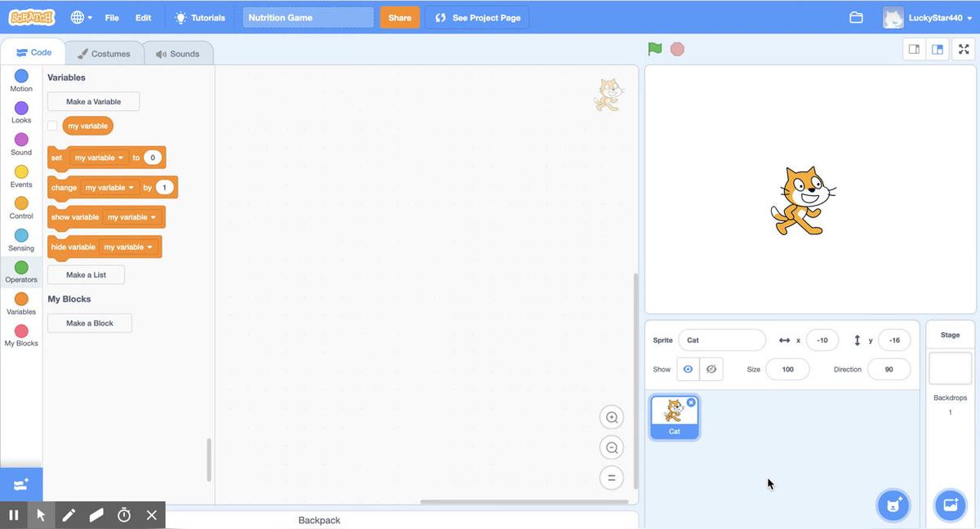Reset workspace zoom to default
Screen dimensions: 980x529
coord(611,478)
